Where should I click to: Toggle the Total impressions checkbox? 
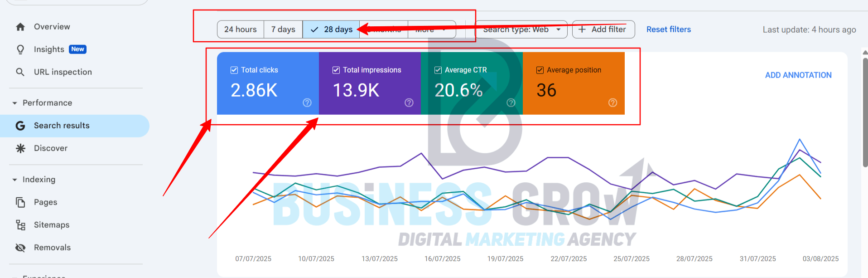(x=336, y=70)
